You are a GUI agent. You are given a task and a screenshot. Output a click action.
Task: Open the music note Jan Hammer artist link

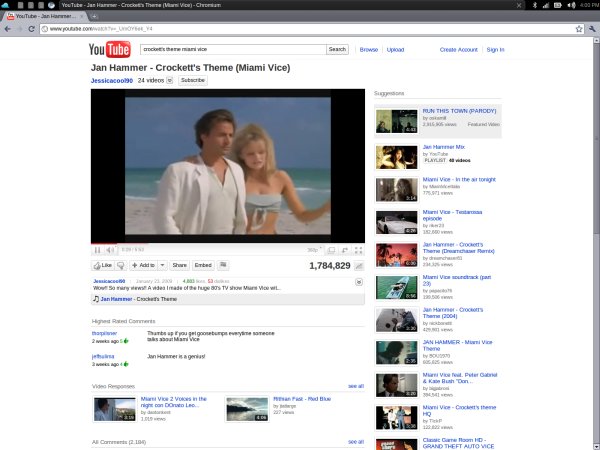point(116,299)
